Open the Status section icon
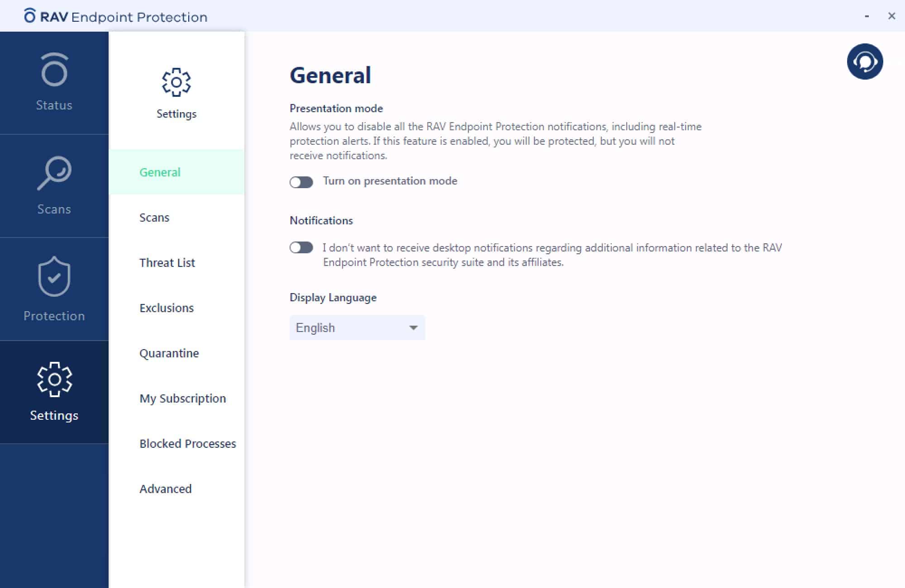 [x=54, y=70]
